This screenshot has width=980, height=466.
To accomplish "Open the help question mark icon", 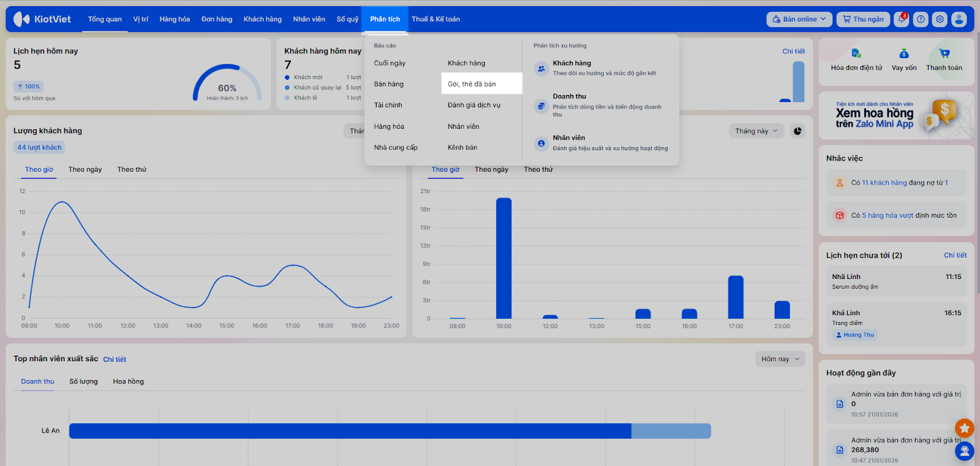I will coord(921,19).
